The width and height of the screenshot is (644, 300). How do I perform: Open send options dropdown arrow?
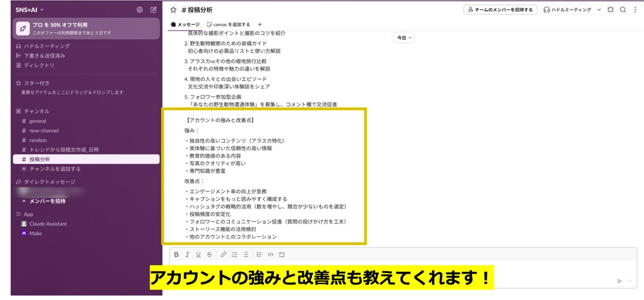click(x=630, y=282)
